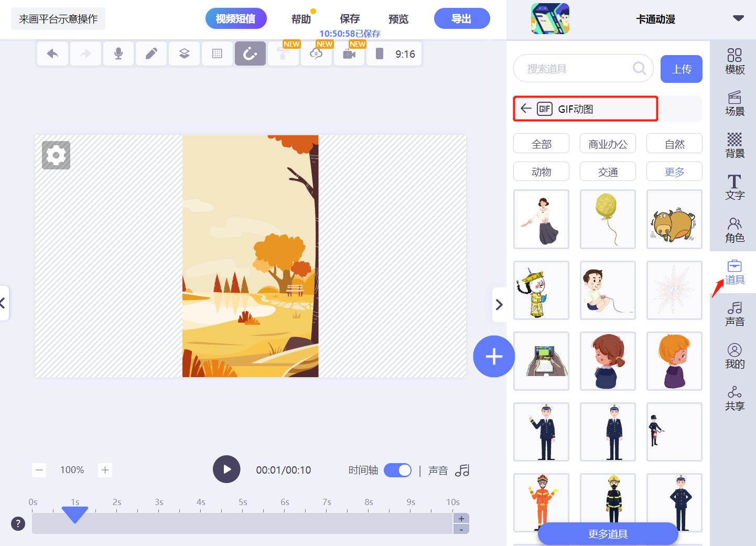Click the undo arrow in toolbar
The image size is (756, 546).
tap(52, 54)
